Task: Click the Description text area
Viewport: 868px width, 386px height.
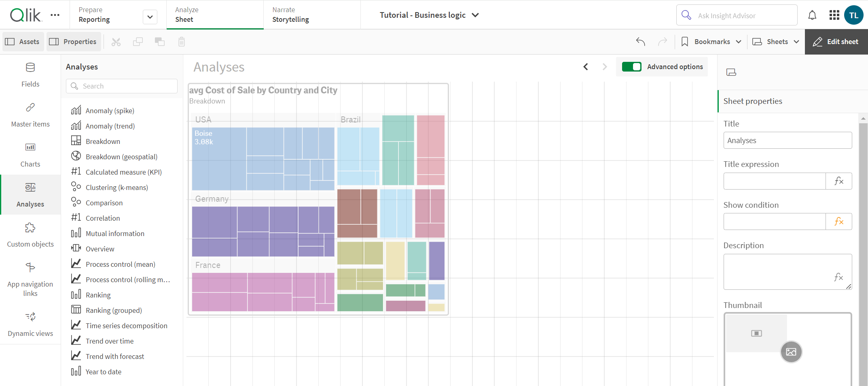Action: pos(788,272)
